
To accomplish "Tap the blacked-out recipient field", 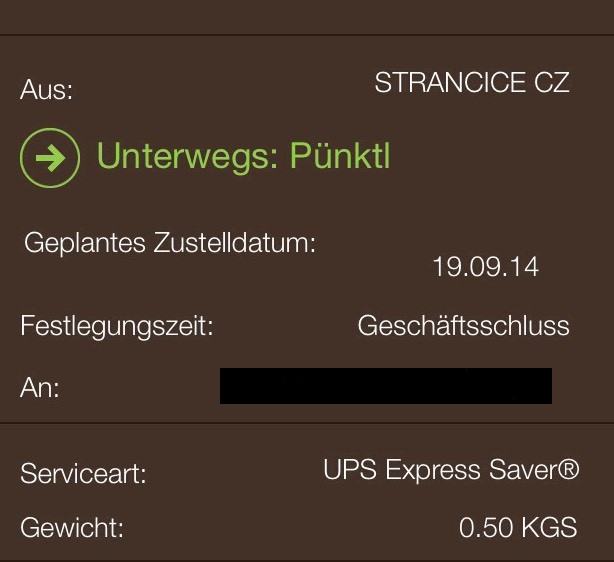I will tap(386, 386).
